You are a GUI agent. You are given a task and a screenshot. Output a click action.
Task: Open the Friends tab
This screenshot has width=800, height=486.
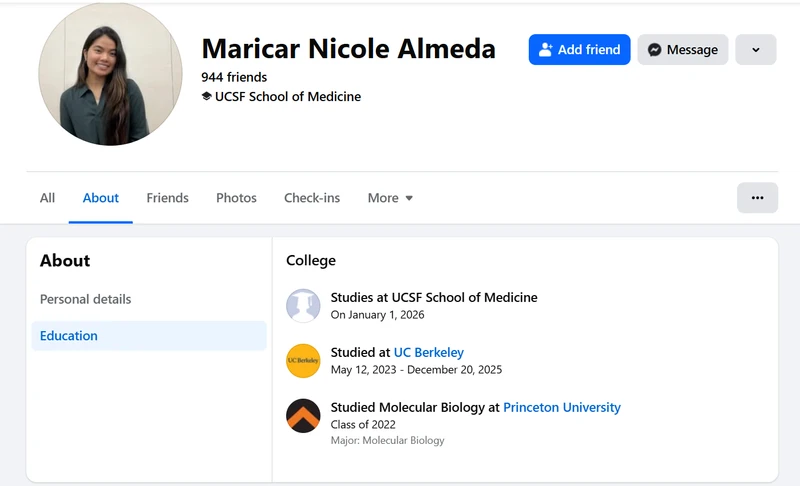tap(167, 198)
